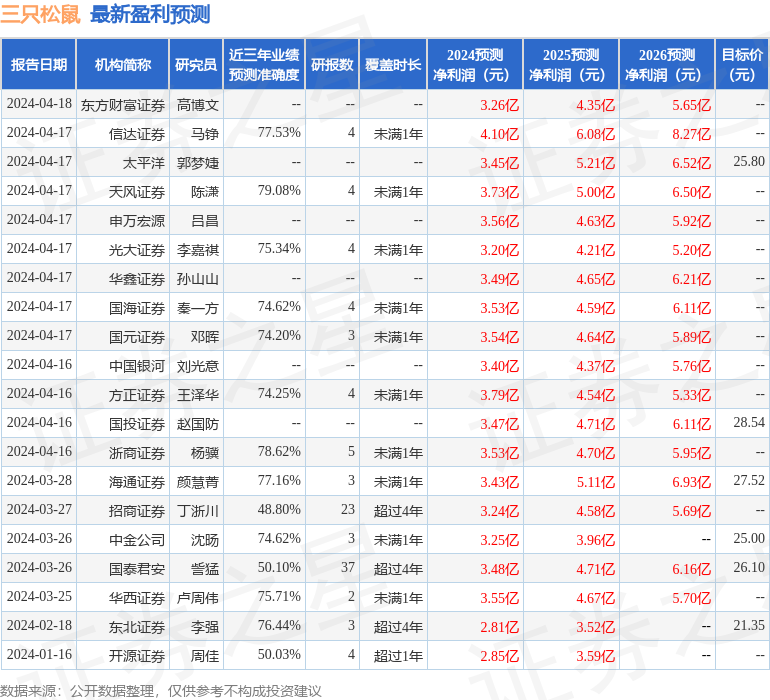Click the 2025预测净利润 header
This screenshot has height=700, width=770.
click(571, 64)
